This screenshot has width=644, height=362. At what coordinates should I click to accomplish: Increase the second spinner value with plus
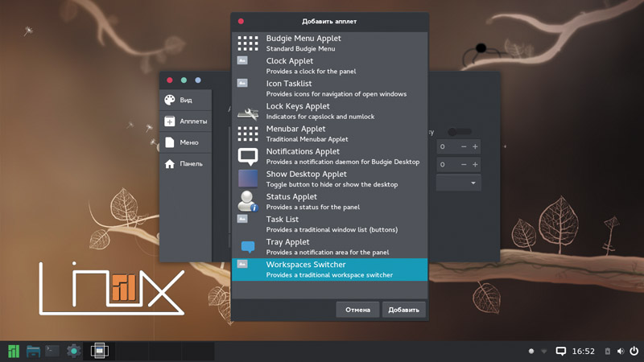(475, 165)
